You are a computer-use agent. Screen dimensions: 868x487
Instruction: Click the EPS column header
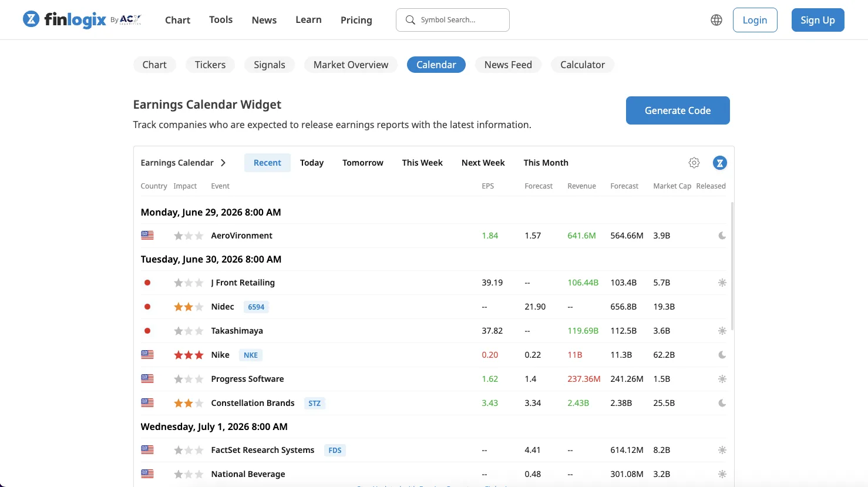[x=487, y=186]
